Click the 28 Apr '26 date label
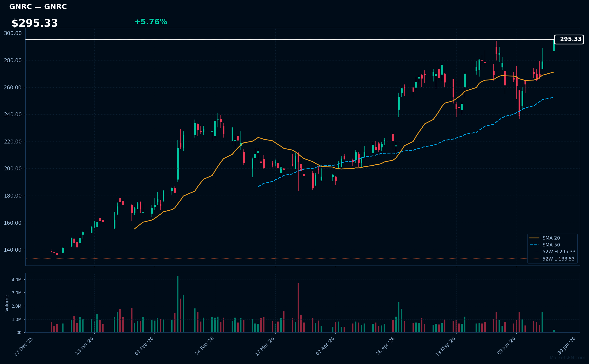The image size is (589, 364). (x=385, y=346)
